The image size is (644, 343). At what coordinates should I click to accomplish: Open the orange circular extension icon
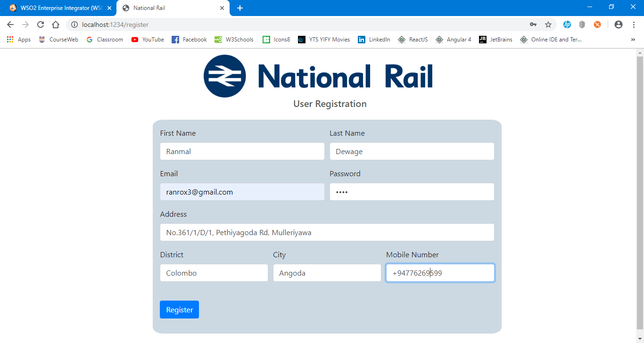[x=597, y=24]
